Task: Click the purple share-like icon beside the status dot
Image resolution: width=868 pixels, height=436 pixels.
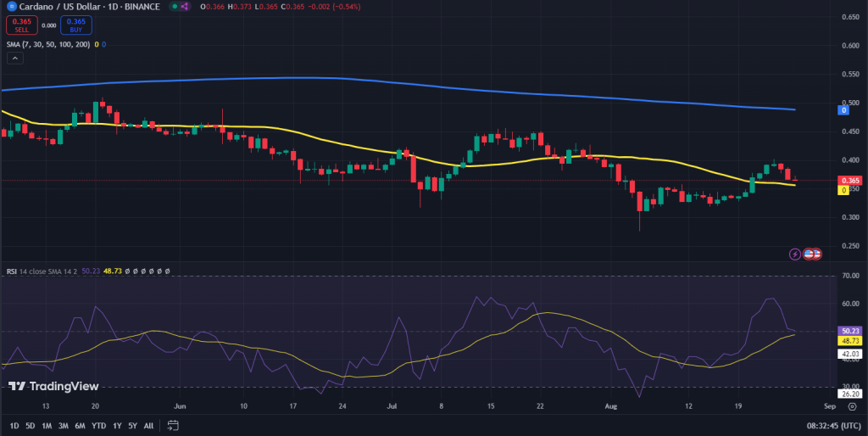Action: [x=185, y=7]
